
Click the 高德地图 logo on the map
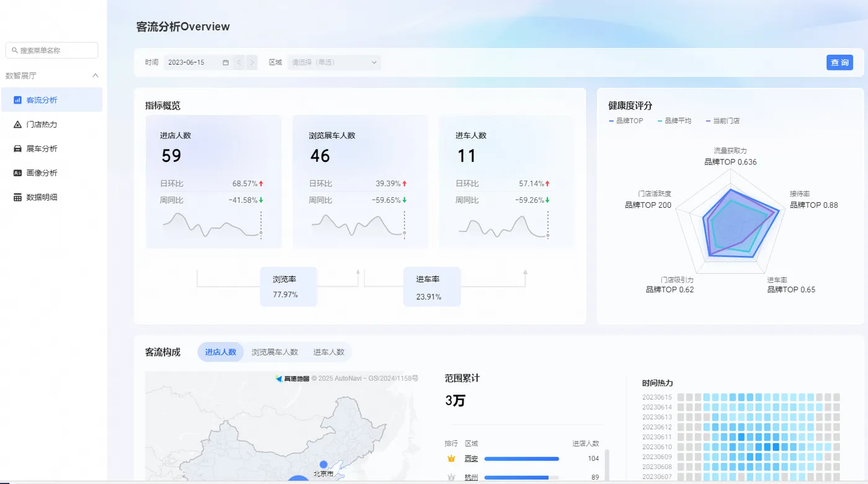(x=293, y=379)
